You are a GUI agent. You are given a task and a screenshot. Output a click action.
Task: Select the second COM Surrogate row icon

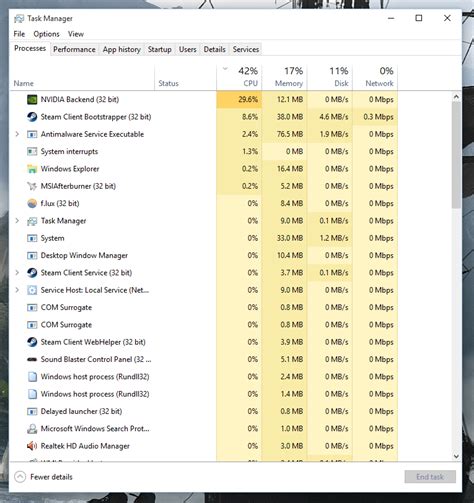[32, 325]
